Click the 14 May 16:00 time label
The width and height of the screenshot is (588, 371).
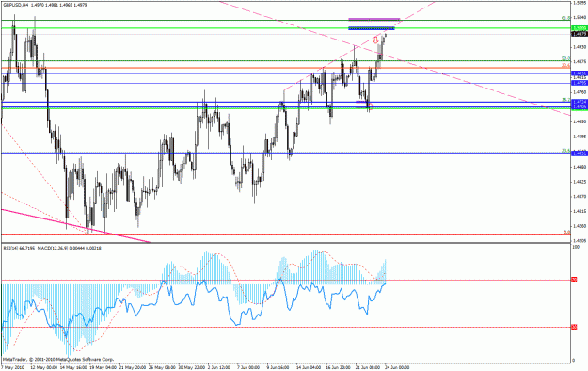click(x=73, y=367)
